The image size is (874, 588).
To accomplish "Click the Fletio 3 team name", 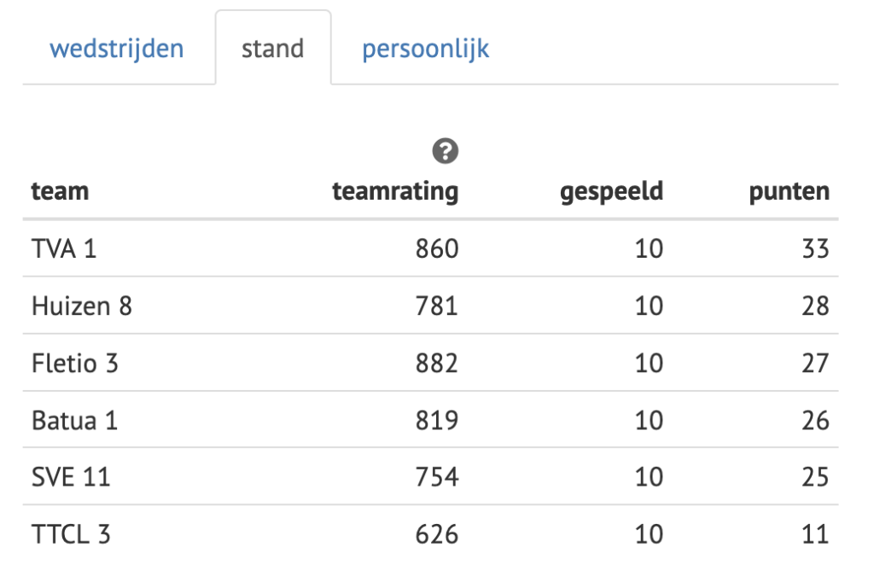I will click(75, 363).
